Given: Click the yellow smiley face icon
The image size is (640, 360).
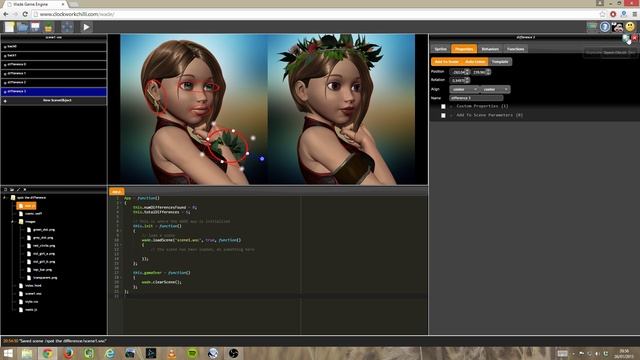Looking at the screenshot, I should 630,27.
